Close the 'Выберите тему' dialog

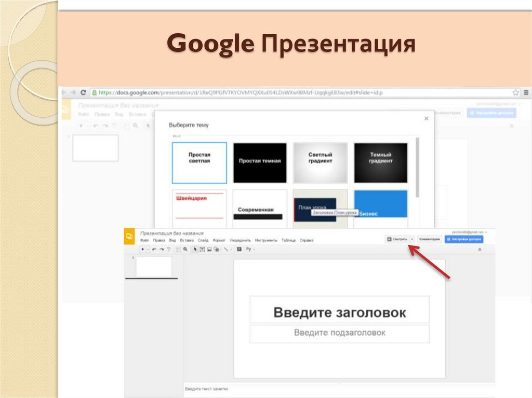click(x=427, y=119)
